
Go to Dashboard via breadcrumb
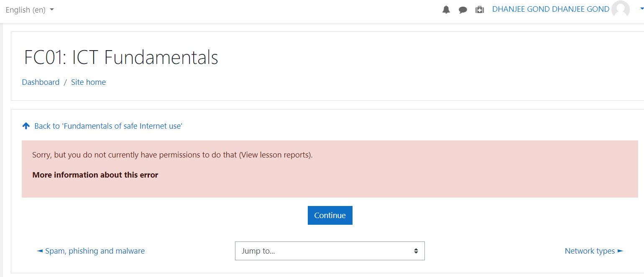coord(41,82)
